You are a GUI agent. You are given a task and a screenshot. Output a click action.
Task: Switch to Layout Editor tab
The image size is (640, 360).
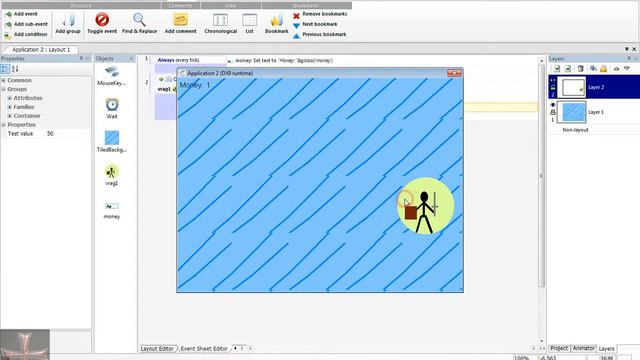[157, 349]
